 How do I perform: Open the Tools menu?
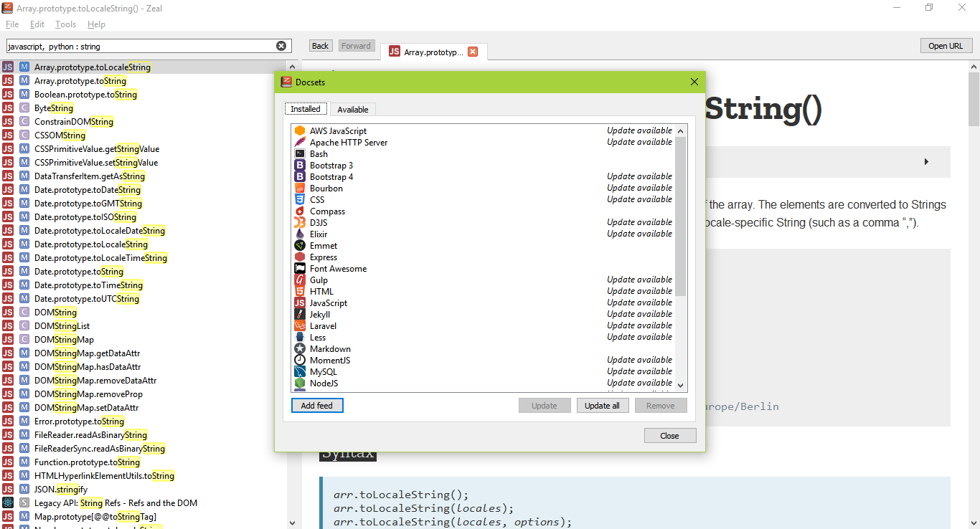click(65, 24)
